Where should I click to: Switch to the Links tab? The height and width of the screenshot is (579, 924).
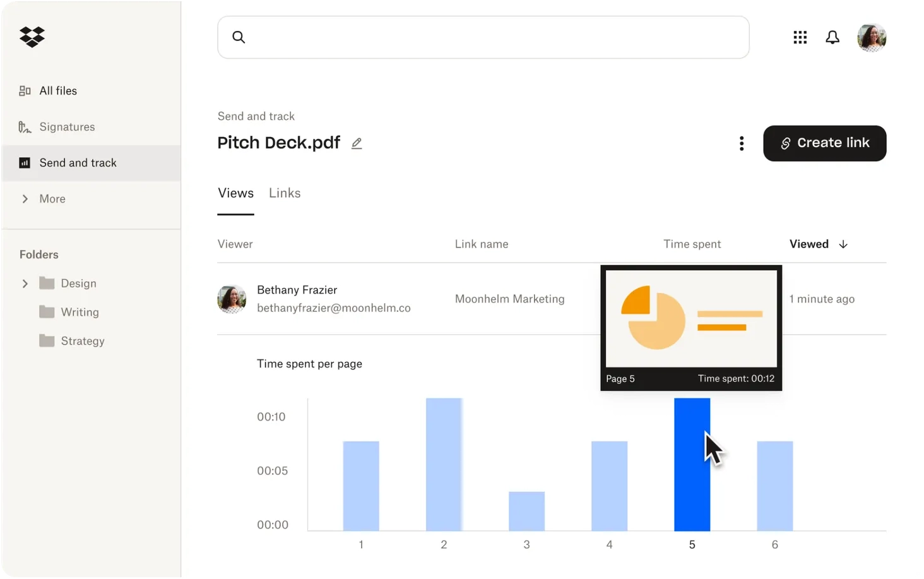pyautogui.click(x=285, y=193)
